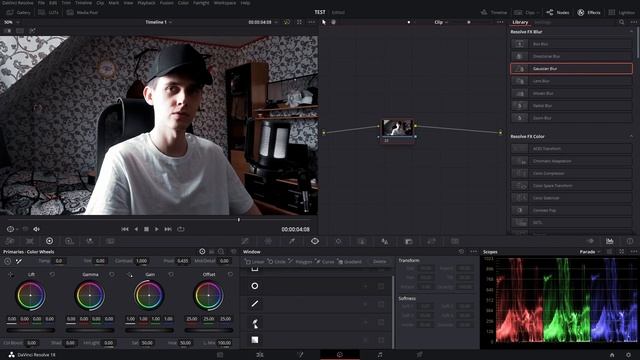The width and height of the screenshot is (640, 360).
Task: Select the Lens Blur effect
Action: 571,81
